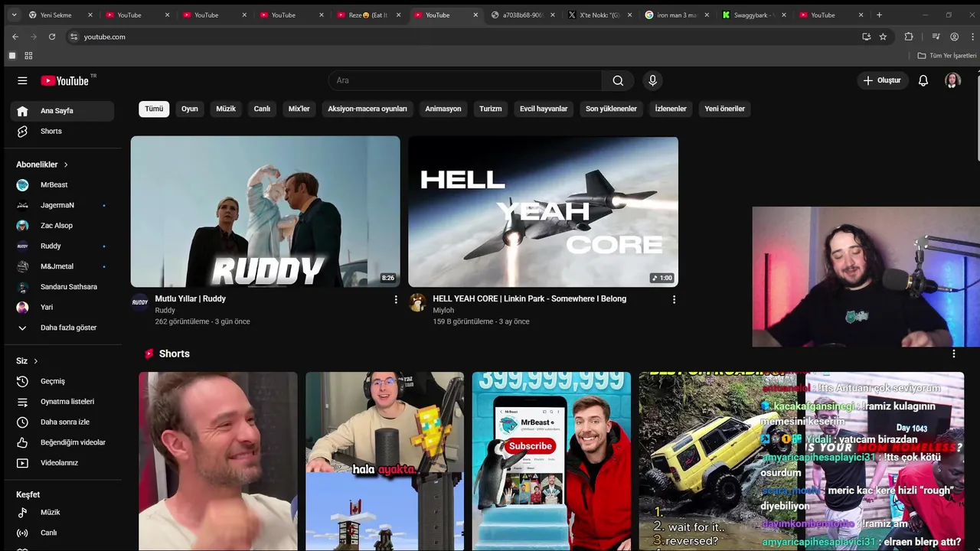Open Ruddy subscription in sidebar
The image size is (980, 551).
[x=63, y=246]
